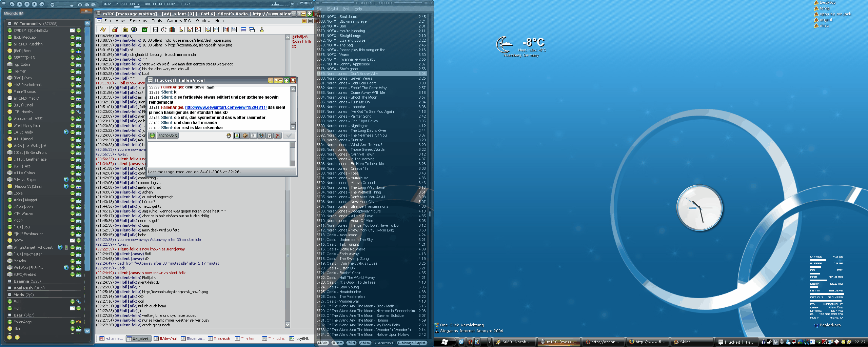Collapse the Mods contact group
Image resolution: width=868 pixels, height=347 pixels.
click(9, 295)
